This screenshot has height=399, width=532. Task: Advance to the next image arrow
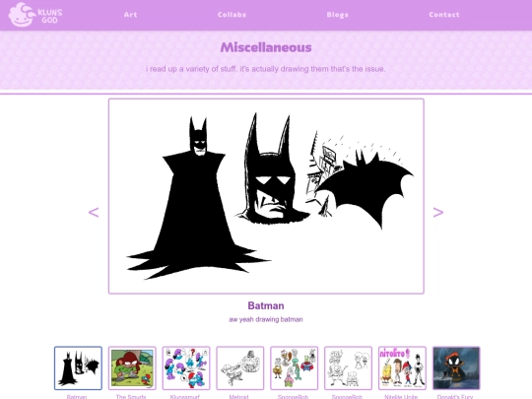[438, 213]
